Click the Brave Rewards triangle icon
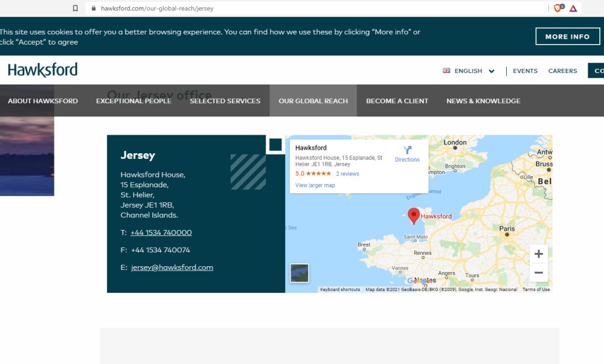Screen dimensions: 604x364 click(573, 8)
